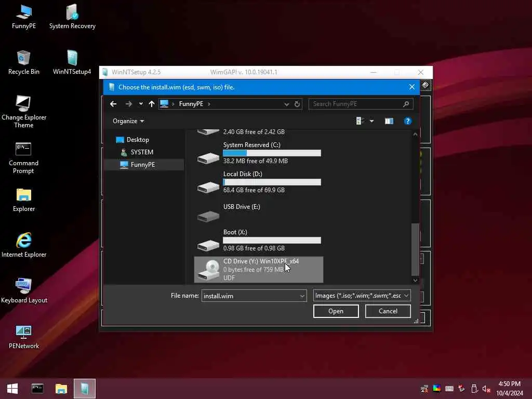Image resolution: width=532 pixels, height=399 pixels.
Task: Select Explorer desktop icon
Action: pos(24,200)
